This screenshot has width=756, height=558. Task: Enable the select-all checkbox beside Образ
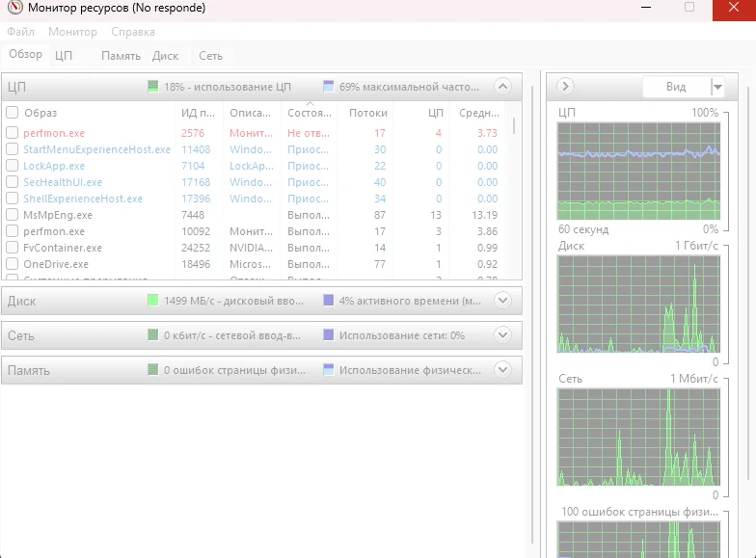(13, 113)
